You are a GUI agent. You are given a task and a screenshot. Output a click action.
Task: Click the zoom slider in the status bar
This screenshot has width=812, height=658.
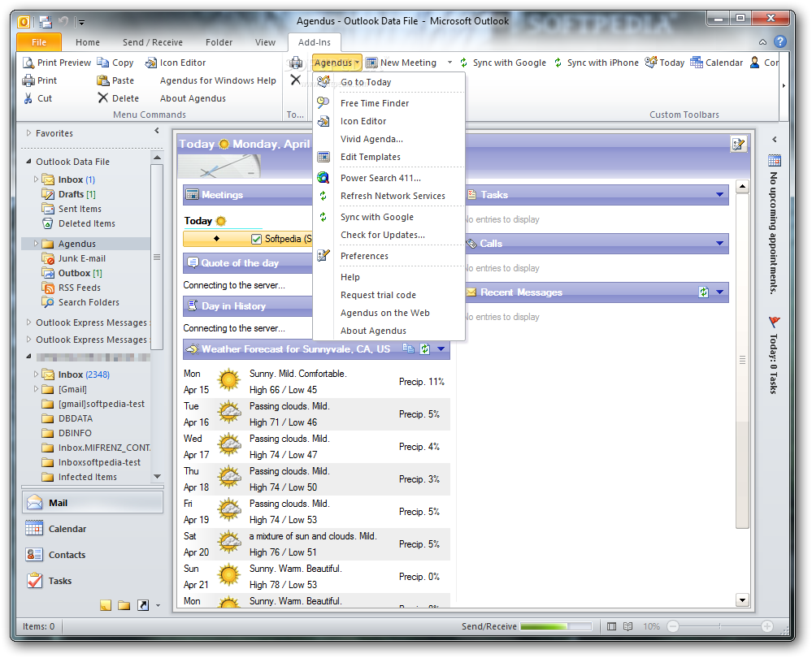[720, 626]
